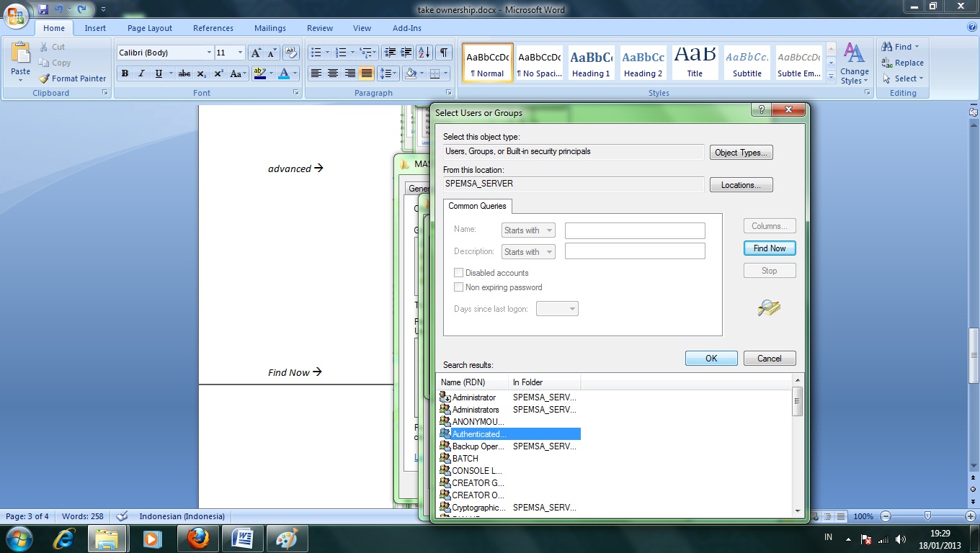The width and height of the screenshot is (980, 553).
Task: Open Select dropdown in Editing group
Action: (x=903, y=78)
